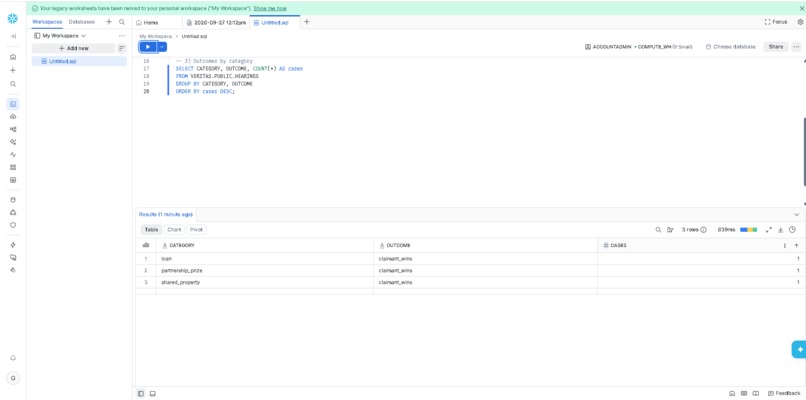Click My Workspace in the breadcrumb

coord(156,37)
